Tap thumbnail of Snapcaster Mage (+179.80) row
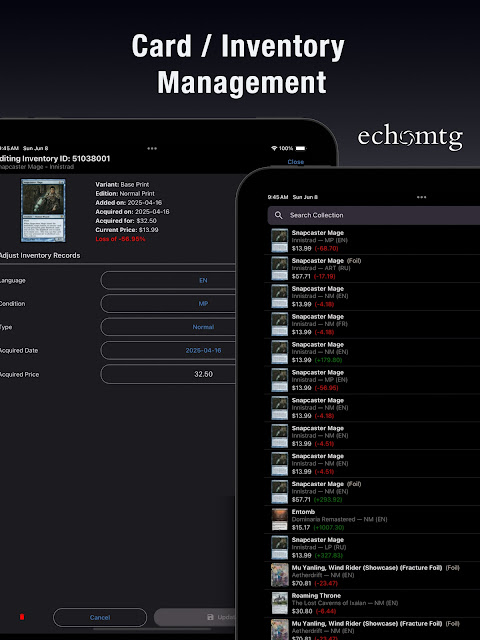Screen dimensions: 480x640 coord(280,352)
